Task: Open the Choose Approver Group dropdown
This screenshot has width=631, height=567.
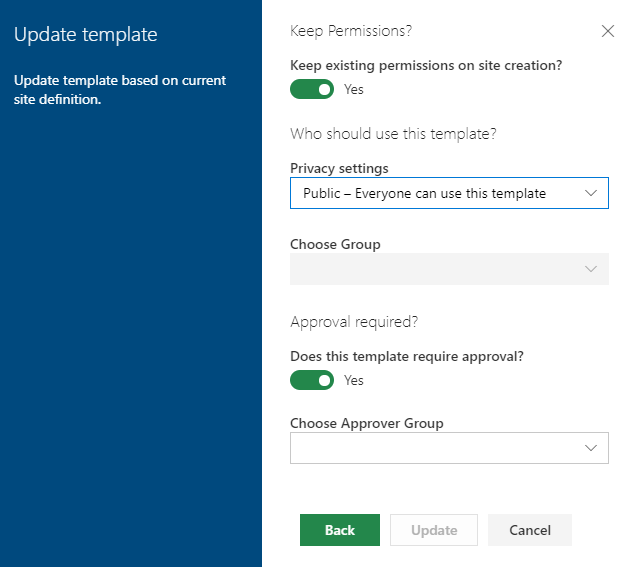Action: pos(449,448)
